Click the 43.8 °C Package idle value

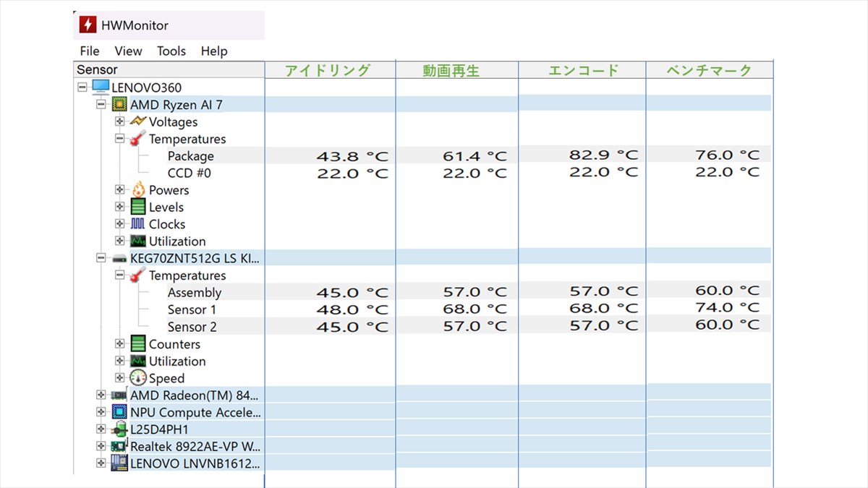[x=352, y=156]
